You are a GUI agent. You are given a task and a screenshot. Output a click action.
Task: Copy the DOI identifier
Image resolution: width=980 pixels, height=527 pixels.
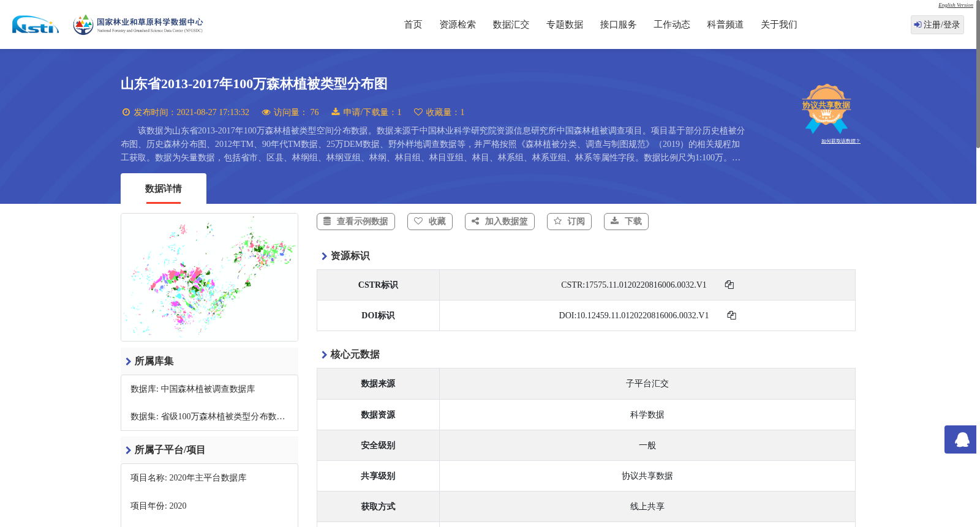tap(731, 315)
